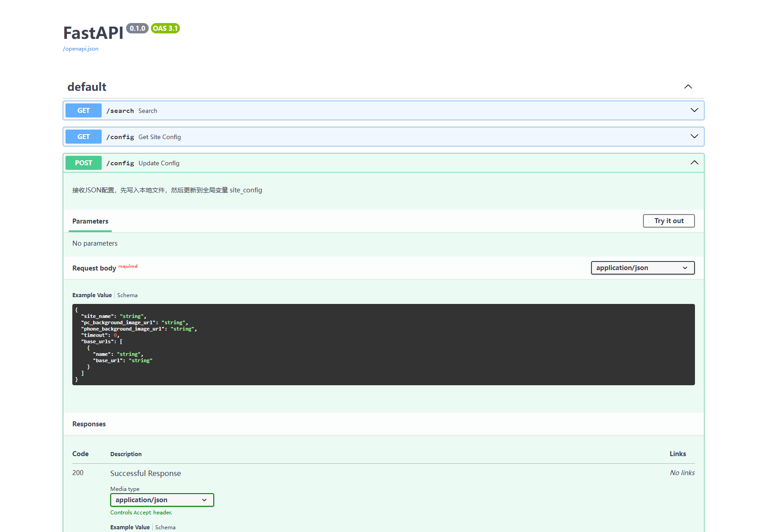Switch to response Schema tab
This screenshot has height=532, width=765.
click(165, 527)
